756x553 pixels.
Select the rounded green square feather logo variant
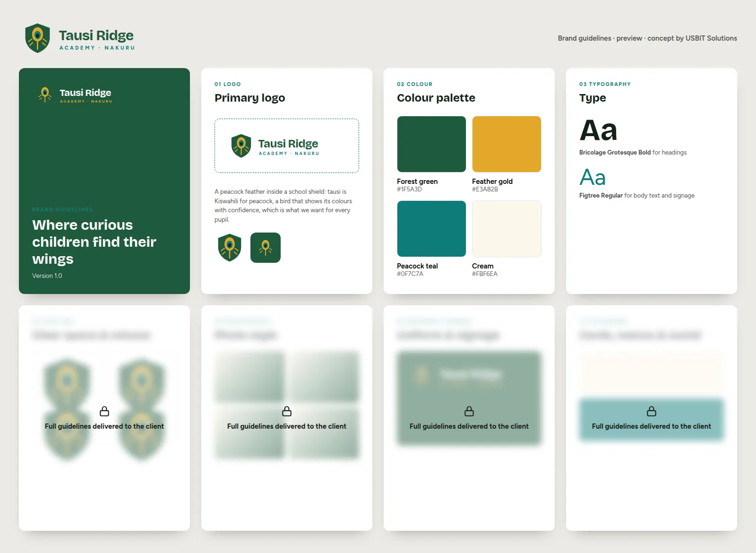pos(266,248)
